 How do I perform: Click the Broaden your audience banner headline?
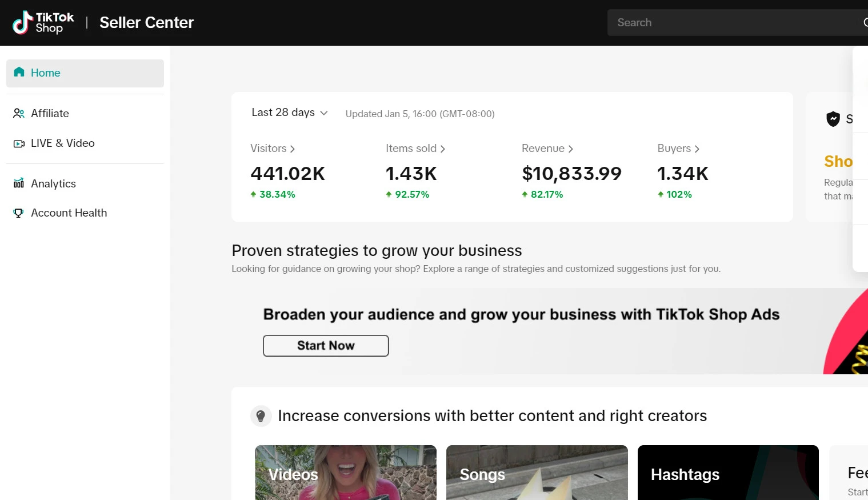click(521, 314)
